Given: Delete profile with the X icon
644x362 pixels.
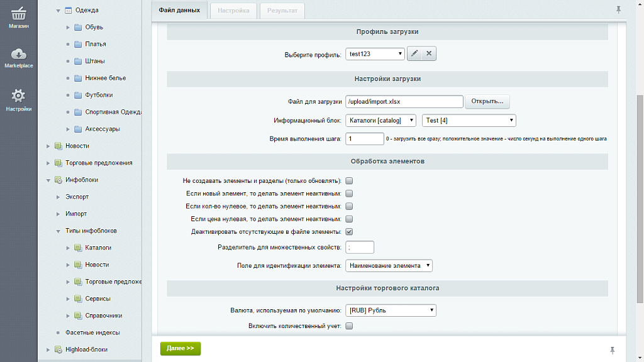Looking at the screenshot, I should tap(429, 54).
